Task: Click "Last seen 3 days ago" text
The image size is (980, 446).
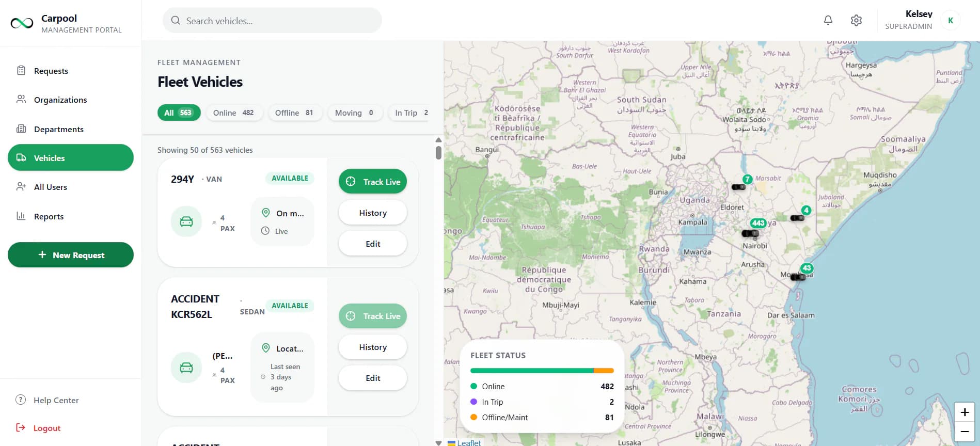Action: (x=285, y=377)
